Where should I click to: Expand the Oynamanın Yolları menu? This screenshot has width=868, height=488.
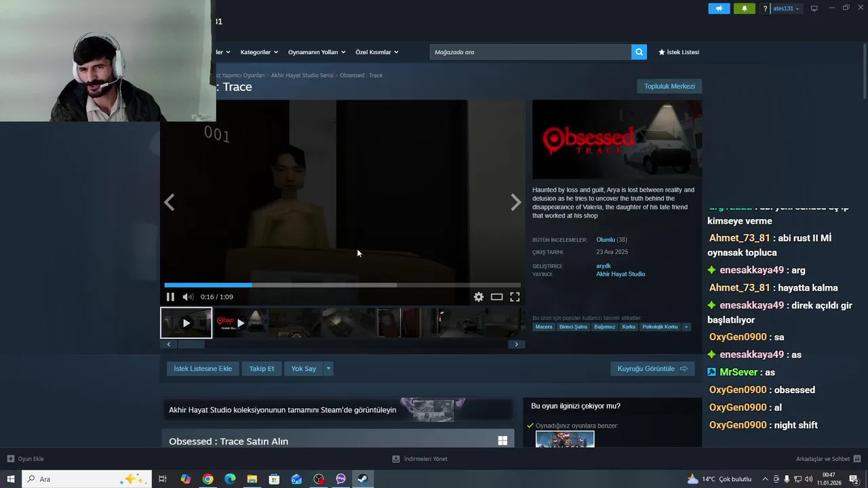coord(317,52)
